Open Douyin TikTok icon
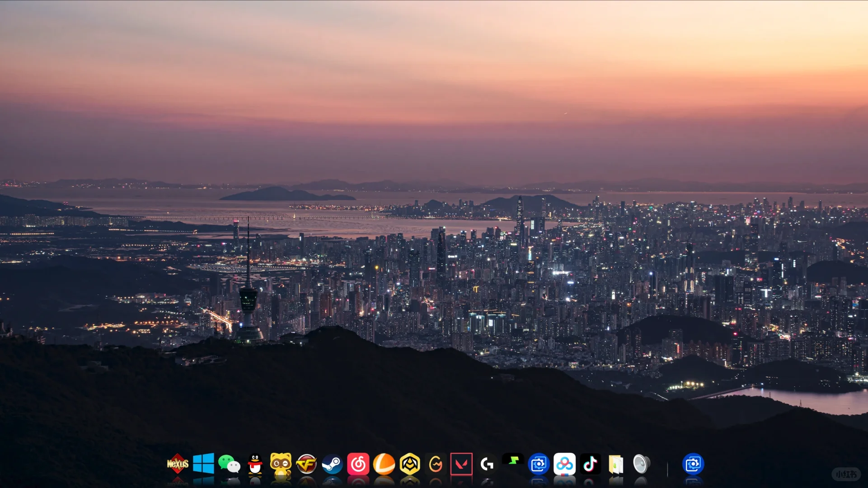 tap(590, 464)
